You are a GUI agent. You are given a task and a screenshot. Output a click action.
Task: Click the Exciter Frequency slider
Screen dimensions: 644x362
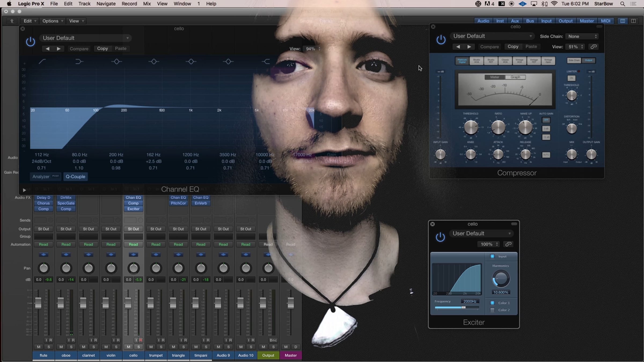[457, 307]
